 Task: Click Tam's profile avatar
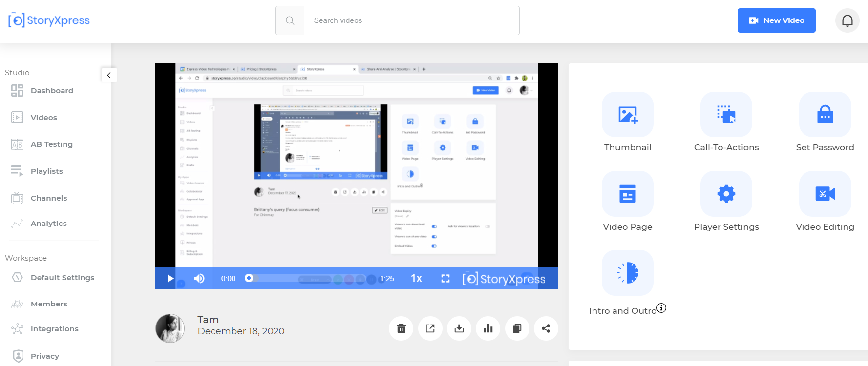point(170,328)
